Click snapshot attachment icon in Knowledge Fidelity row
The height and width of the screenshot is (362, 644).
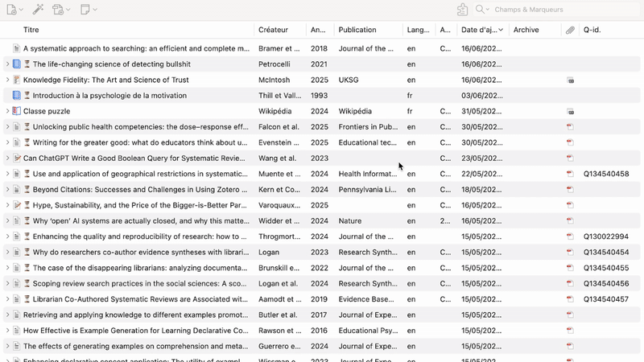tap(570, 80)
